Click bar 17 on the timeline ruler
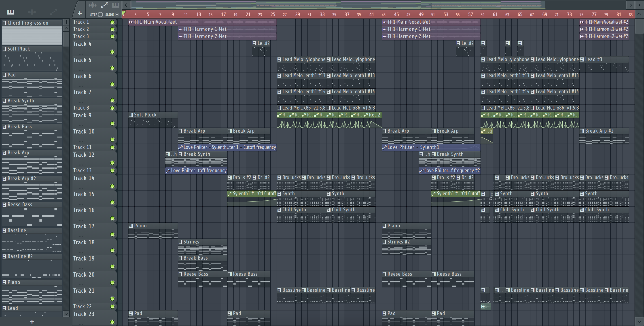 223,15
